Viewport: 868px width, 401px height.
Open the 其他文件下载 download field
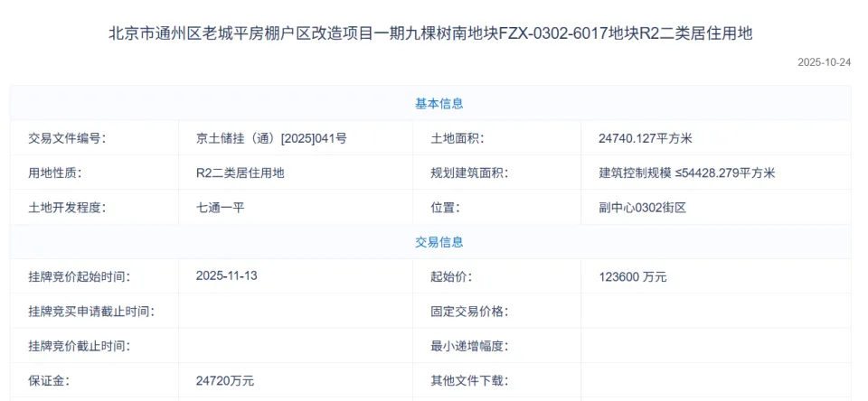[714, 381]
